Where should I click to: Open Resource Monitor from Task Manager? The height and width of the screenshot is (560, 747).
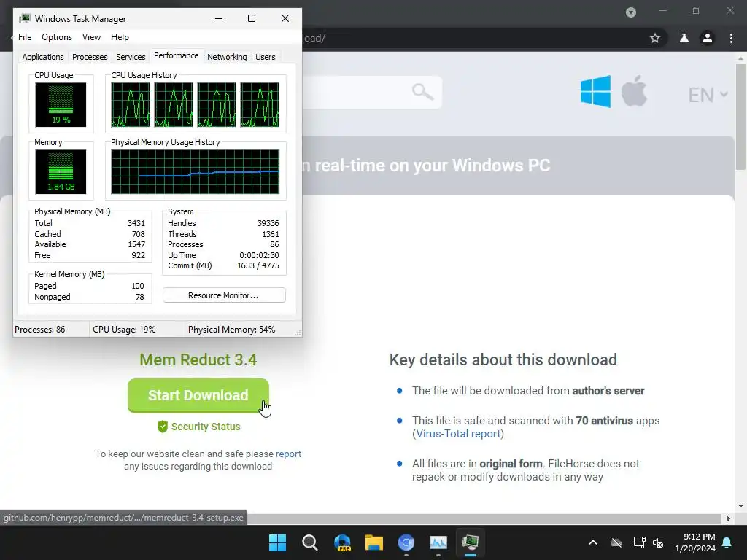coord(224,295)
